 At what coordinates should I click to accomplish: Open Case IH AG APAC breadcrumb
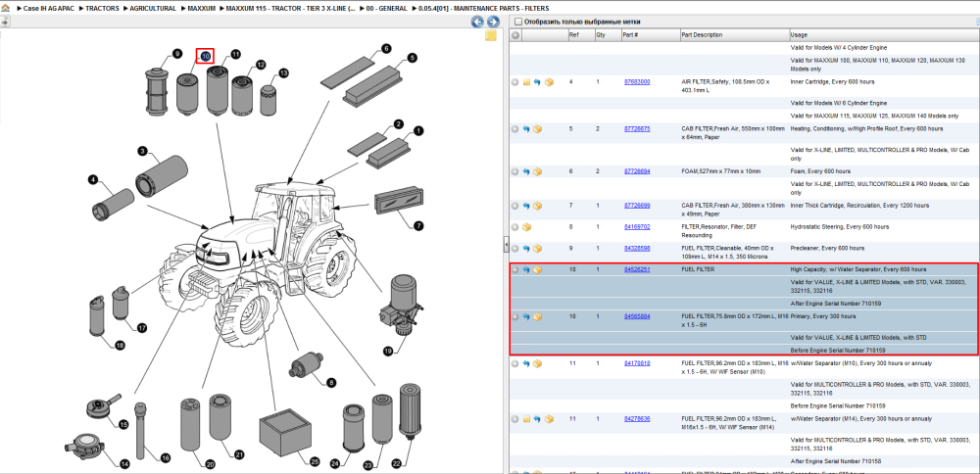(x=48, y=9)
